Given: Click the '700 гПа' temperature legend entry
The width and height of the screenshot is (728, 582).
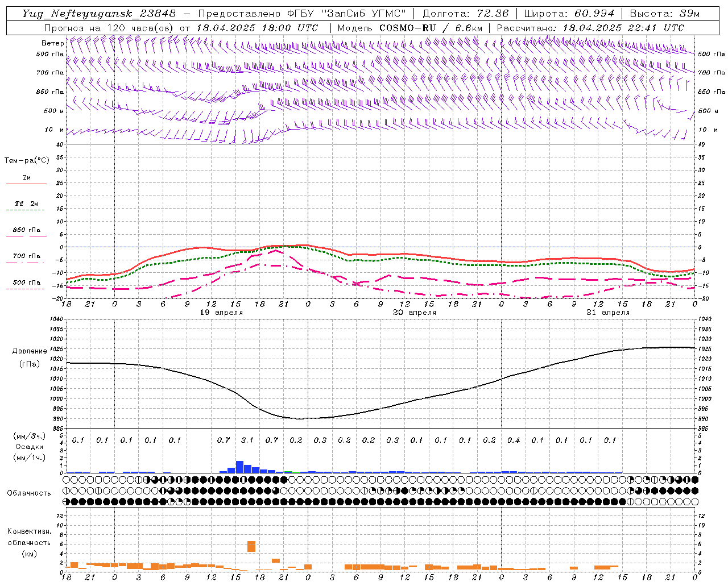Looking at the screenshot, I should (x=27, y=256).
